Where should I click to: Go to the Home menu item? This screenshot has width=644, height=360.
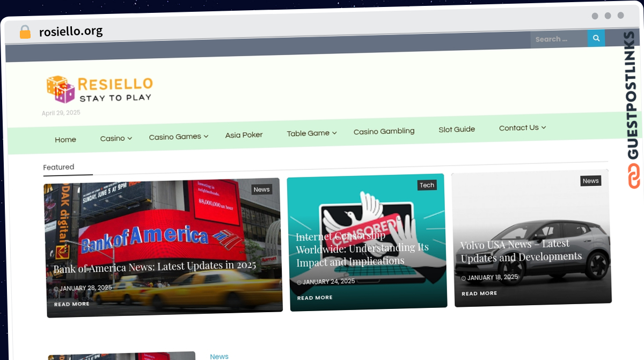tap(65, 140)
